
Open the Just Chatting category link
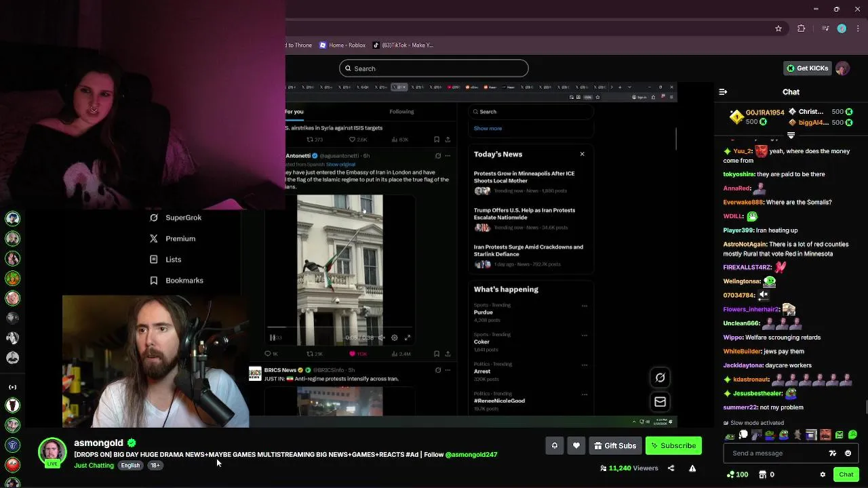[94, 466]
